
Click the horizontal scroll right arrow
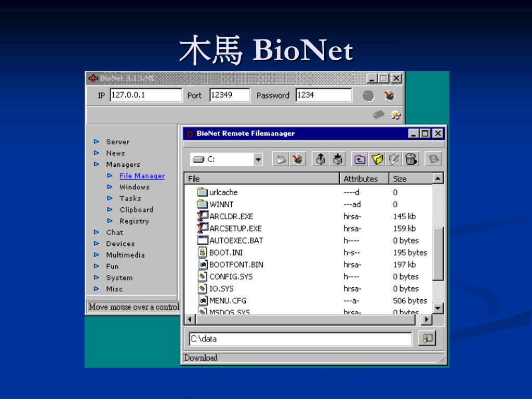click(427, 320)
